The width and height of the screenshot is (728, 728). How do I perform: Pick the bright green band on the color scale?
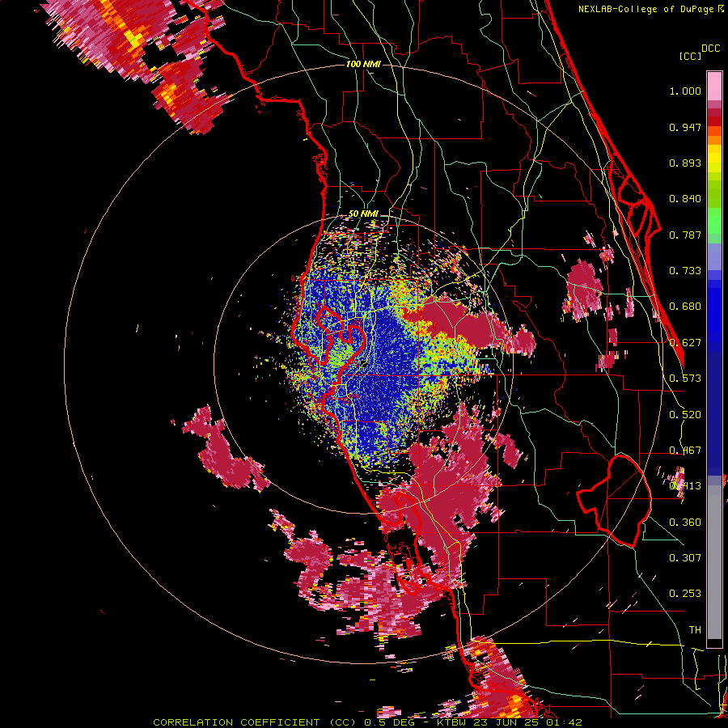pos(714,221)
